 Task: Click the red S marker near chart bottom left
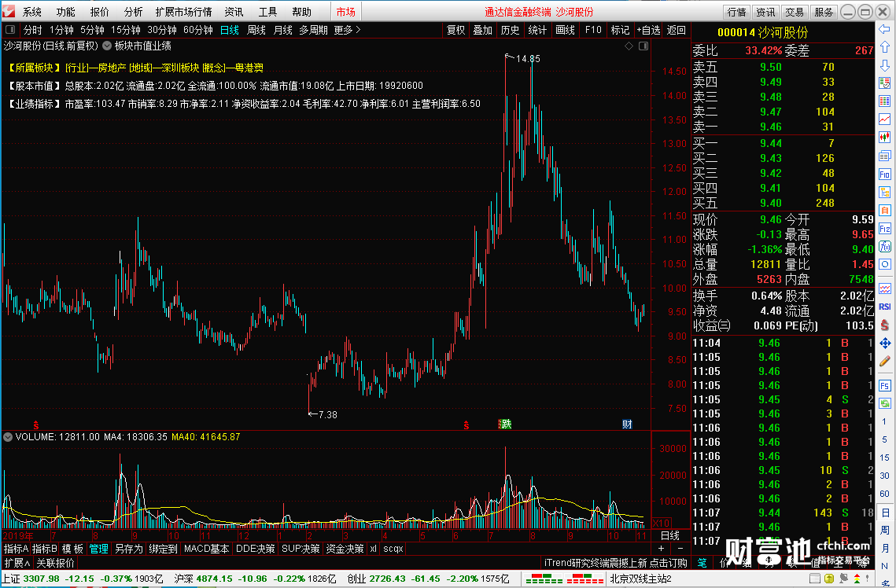point(35,424)
